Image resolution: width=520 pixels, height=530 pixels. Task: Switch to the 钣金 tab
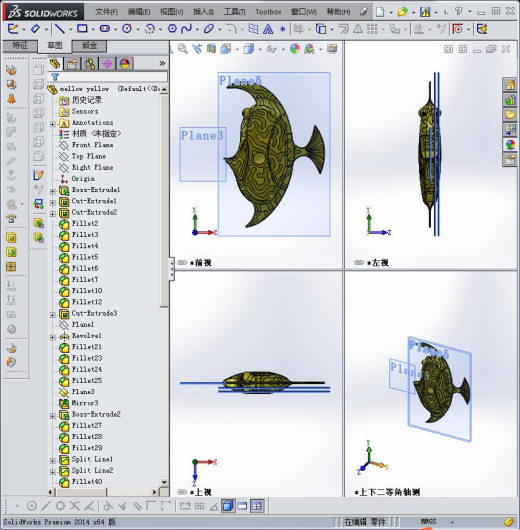point(89,46)
